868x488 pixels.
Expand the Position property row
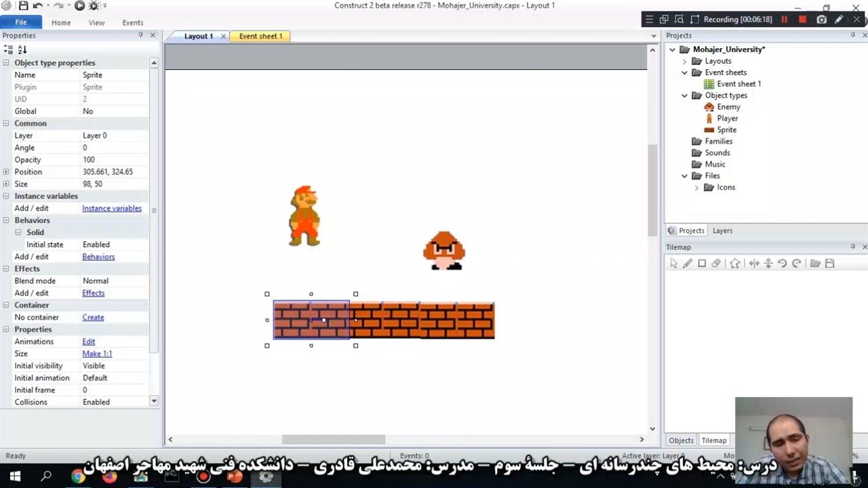pos(6,172)
